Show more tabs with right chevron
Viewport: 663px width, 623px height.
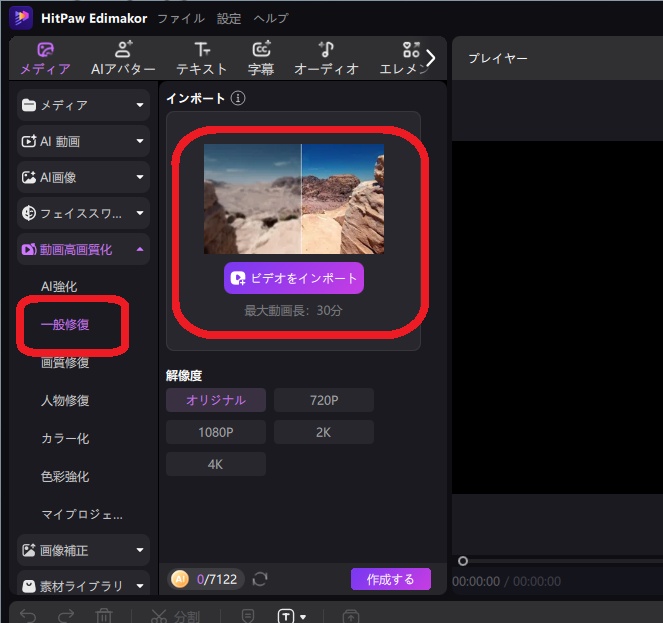[430, 58]
